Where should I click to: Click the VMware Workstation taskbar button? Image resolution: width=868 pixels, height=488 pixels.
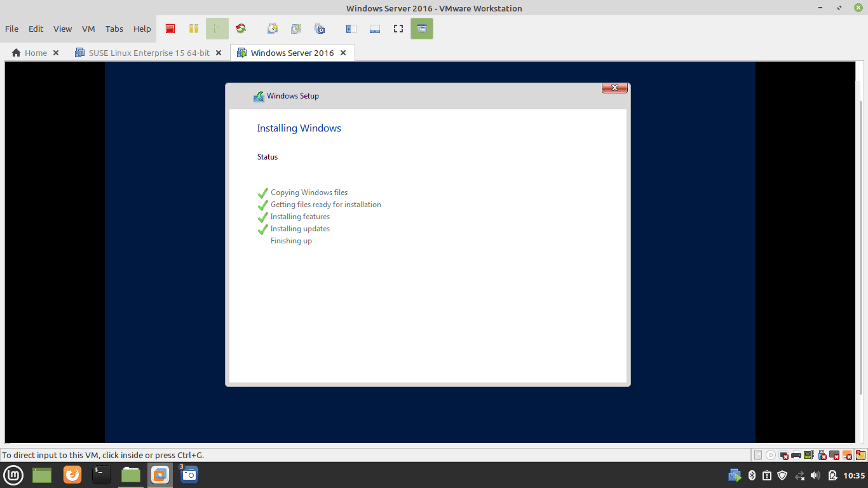[160, 475]
